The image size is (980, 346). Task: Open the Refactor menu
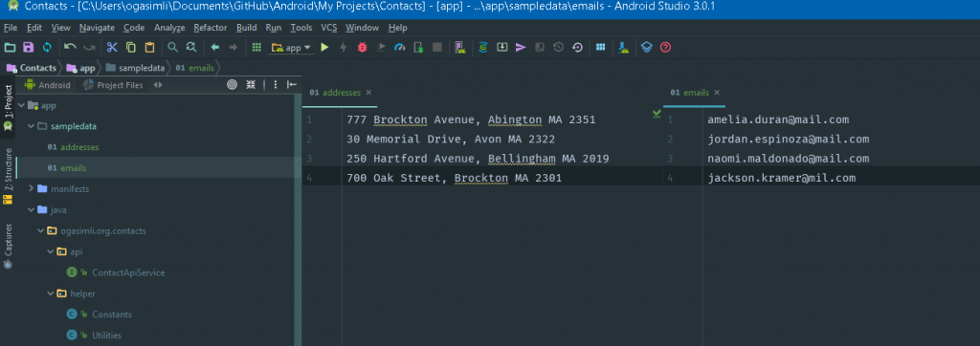[211, 28]
